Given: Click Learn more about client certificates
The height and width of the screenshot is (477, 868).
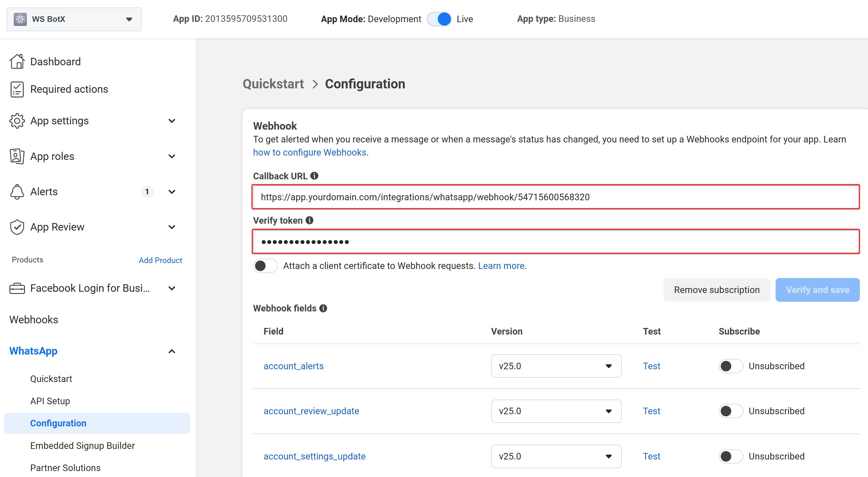Looking at the screenshot, I should [x=501, y=266].
